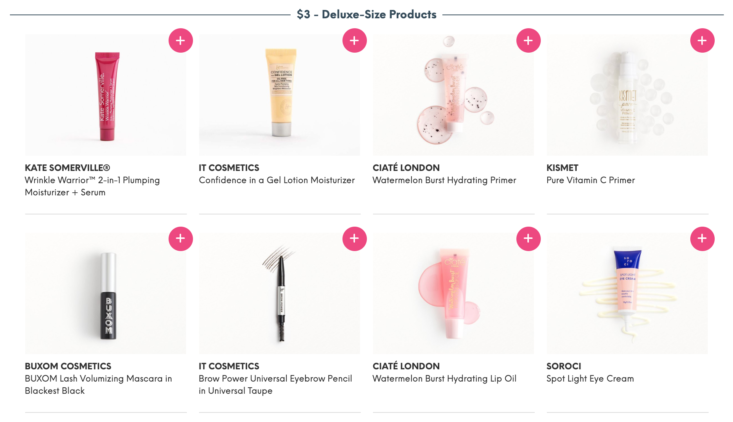Add Soroci Spot Light Eye Cream plus icon
The width and height of the screenshot is (733, 422).
click(x=702, y=239)
